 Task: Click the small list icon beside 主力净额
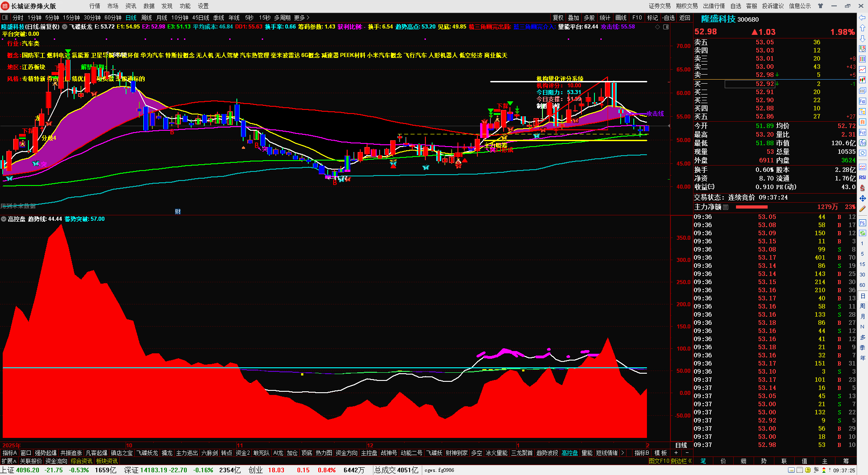pyautogui.click(x=726, y=207)
